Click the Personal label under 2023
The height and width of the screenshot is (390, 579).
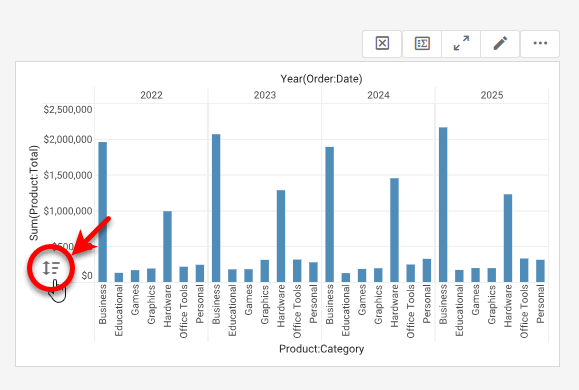tap(313, 304)
